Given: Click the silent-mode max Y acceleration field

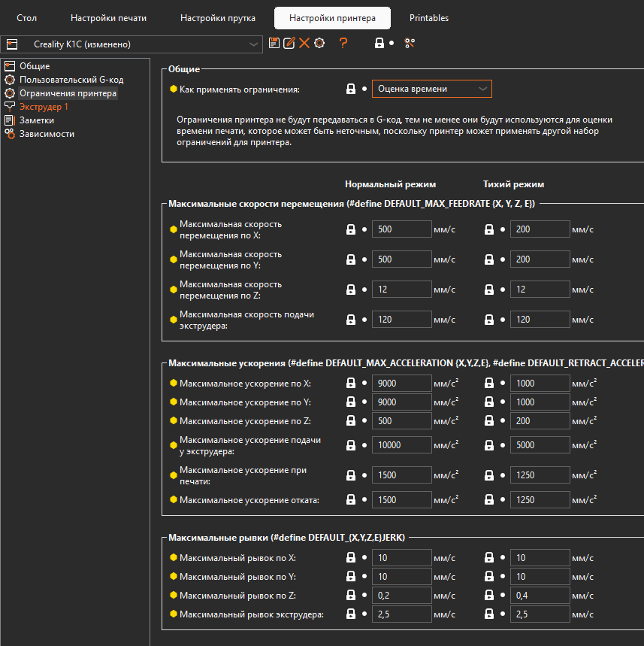Looking at the screenshot, I should [540, 402].
